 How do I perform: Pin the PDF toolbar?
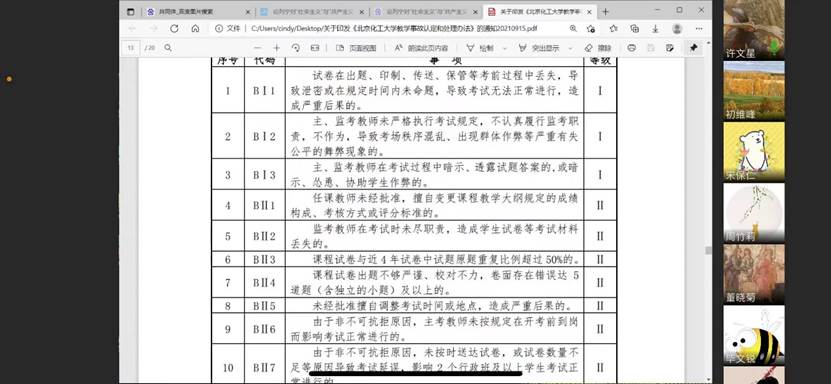pos(693,48)
